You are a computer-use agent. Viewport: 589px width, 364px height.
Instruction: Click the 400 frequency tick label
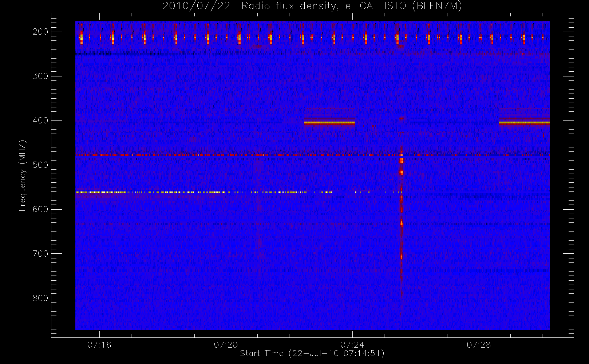(40, 120)
